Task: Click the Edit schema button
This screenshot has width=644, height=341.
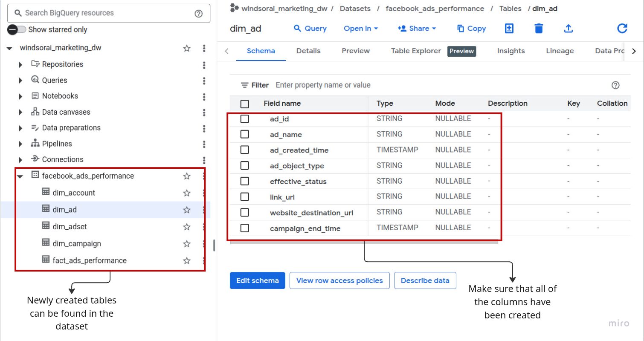Action: (258, 280)
